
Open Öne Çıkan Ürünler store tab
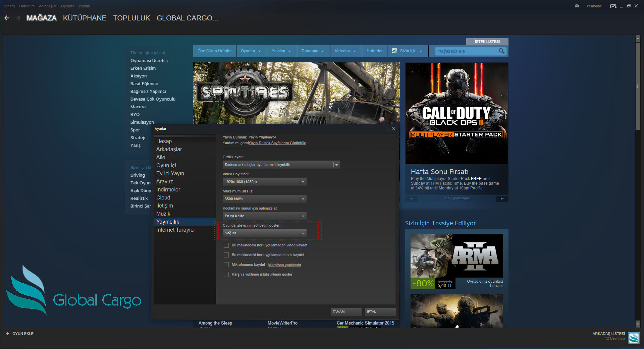point(215,51)
